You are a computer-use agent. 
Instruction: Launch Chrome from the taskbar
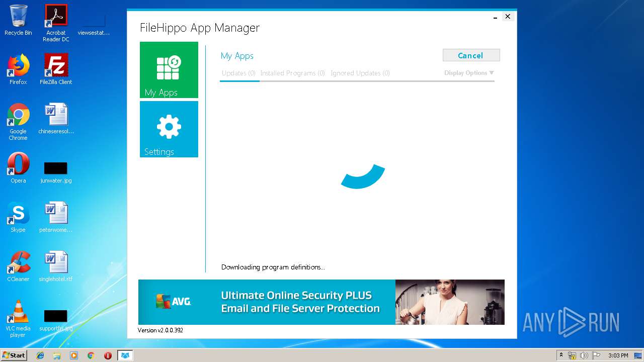[91, 355]
